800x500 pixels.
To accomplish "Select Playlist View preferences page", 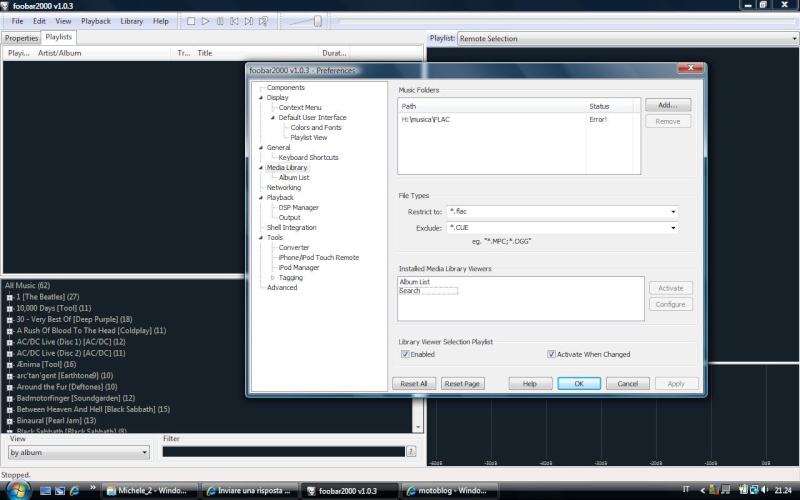I will tap(309, 138).
